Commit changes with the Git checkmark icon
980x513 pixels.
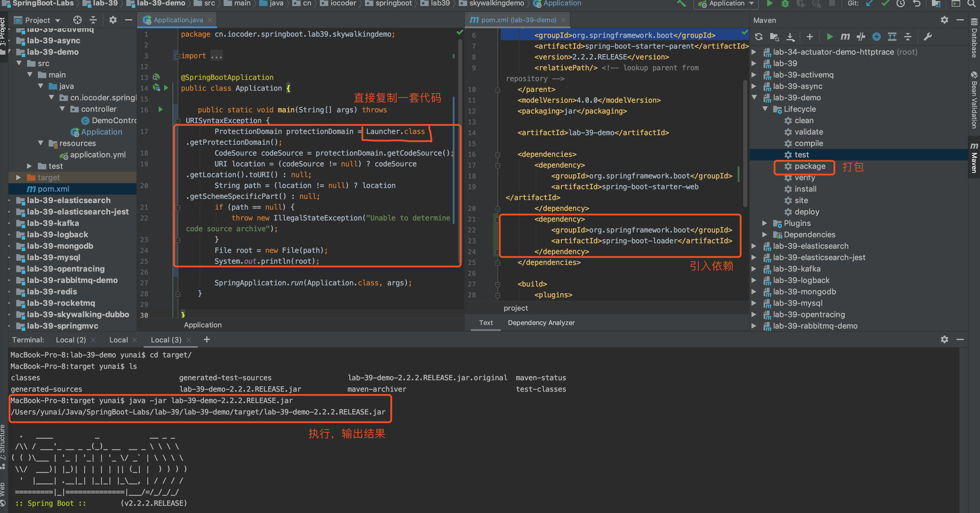coord(885,4)
